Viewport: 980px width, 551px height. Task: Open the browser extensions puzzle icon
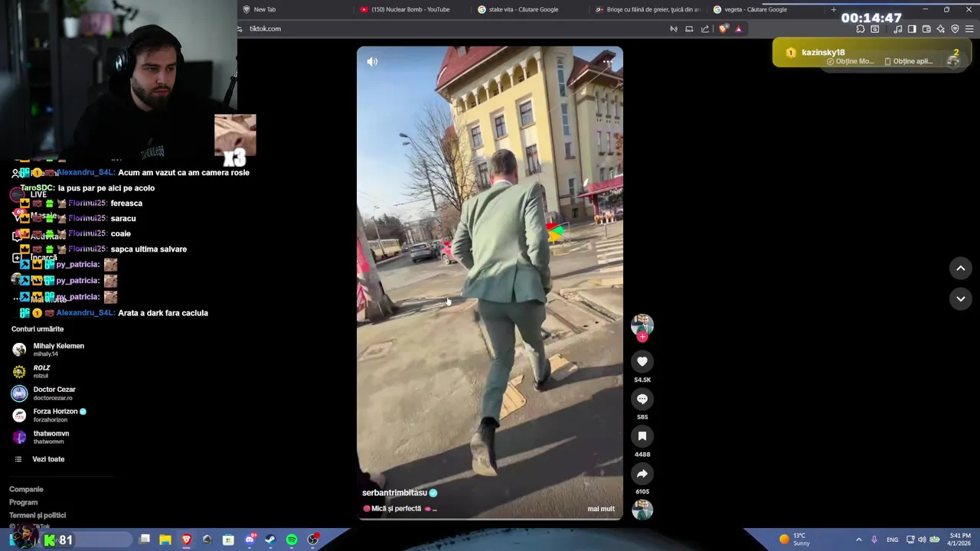tap(861, 29)
